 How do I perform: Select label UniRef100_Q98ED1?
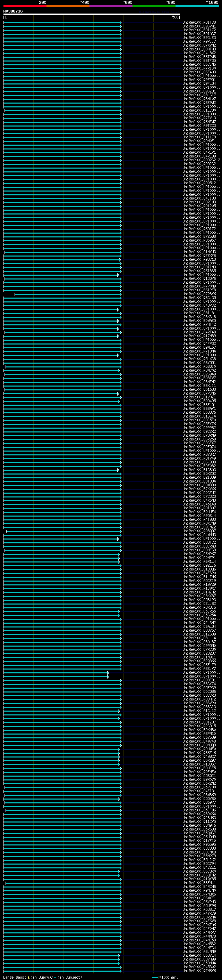pyautogui.click(x=199, y=681)
